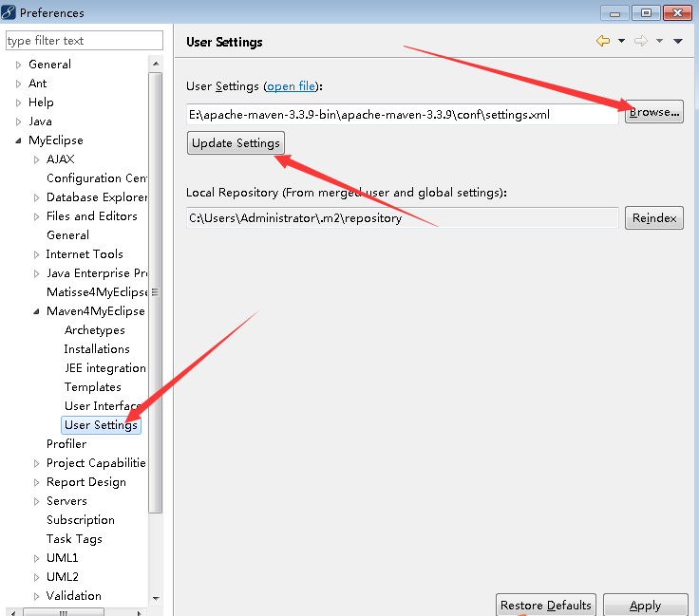Select Installations under Maven4MyEclipse

[97, 349]
